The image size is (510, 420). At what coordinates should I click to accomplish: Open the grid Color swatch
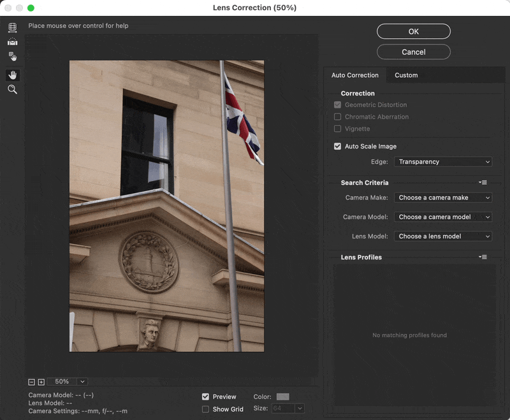(282, 396)
